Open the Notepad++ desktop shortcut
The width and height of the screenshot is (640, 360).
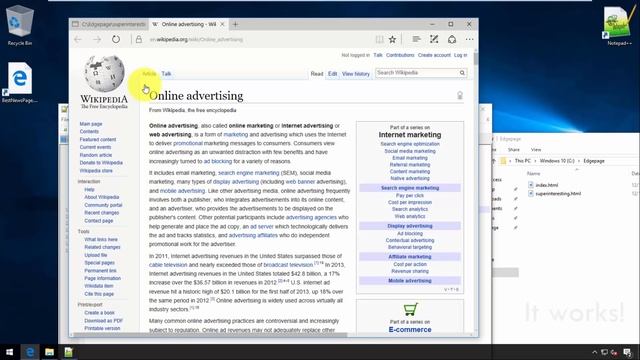pos(619,25)
